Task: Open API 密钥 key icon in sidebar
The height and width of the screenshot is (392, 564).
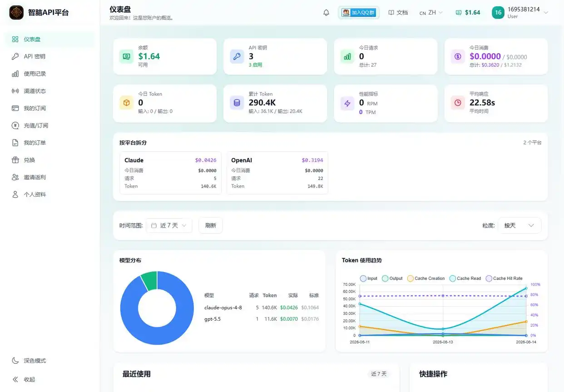Action: [x=15, y=56]
